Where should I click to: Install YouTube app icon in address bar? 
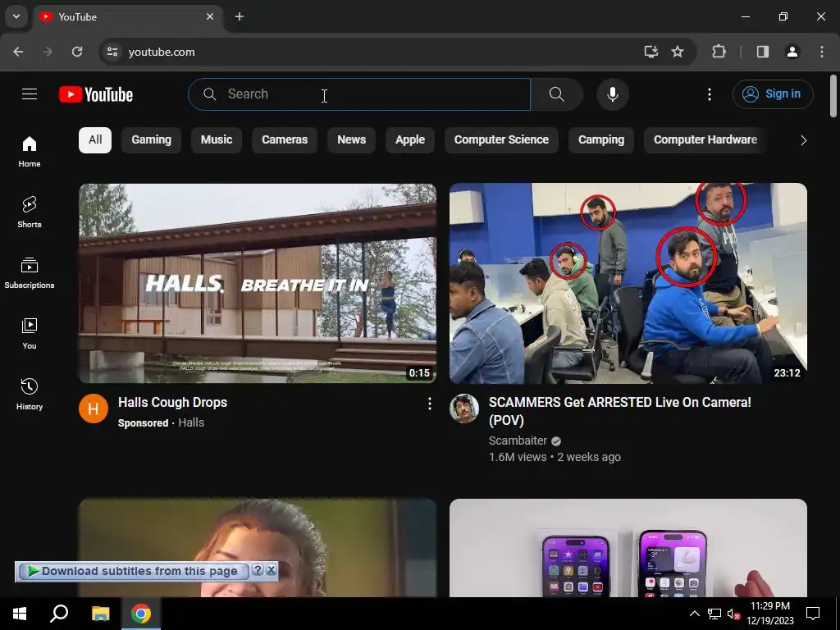(651, 52)
